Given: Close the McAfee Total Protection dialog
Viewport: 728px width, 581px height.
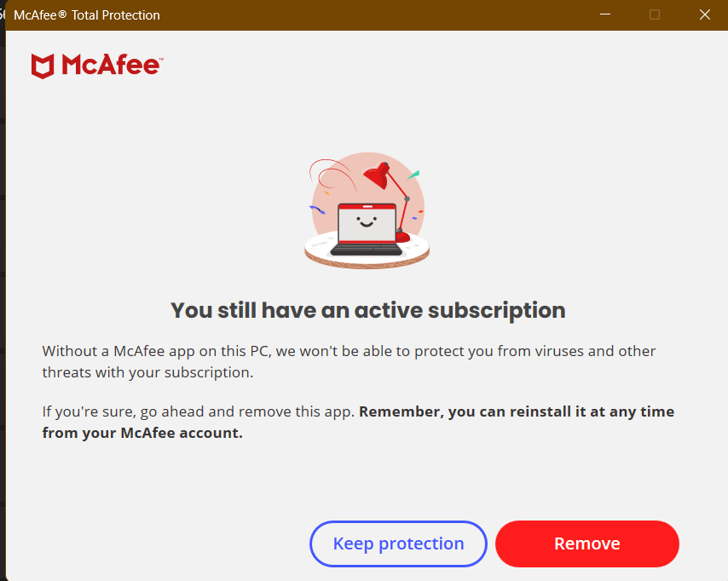Looking at the screenshot, I should coord(704,14).
